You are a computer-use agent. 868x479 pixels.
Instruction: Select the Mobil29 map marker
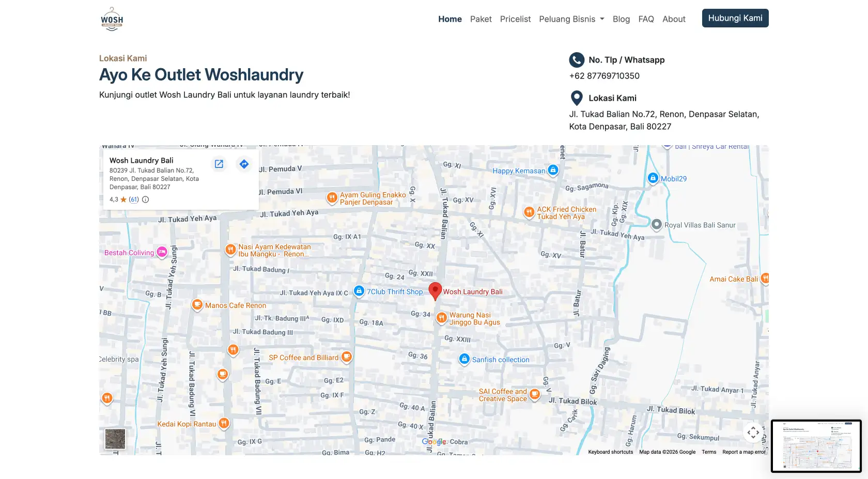pos(653,178)
